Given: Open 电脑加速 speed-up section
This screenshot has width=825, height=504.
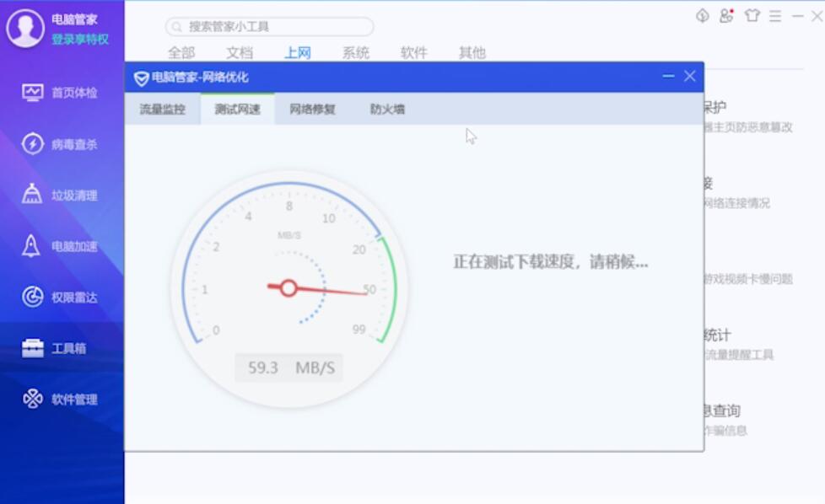Looking at the screenshot, I should (59, 246).
